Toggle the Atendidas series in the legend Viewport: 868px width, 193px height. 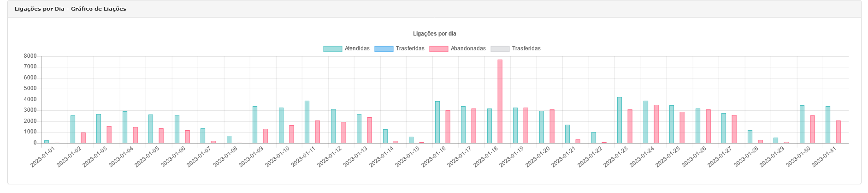pos(346,49)
